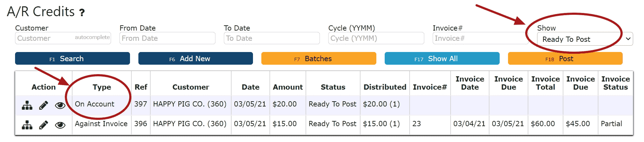
Task: View On Account credit 397 via eye icon
Action: (60, 105)
